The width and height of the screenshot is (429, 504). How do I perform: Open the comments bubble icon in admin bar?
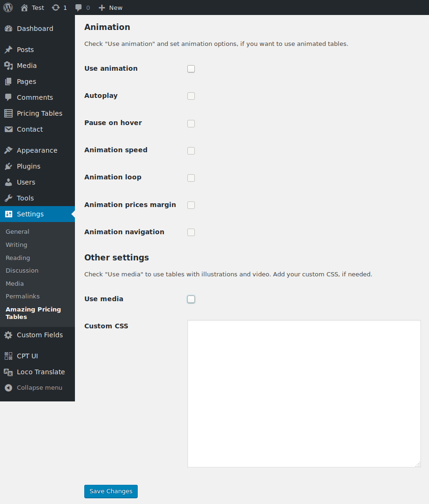point(78,7)
